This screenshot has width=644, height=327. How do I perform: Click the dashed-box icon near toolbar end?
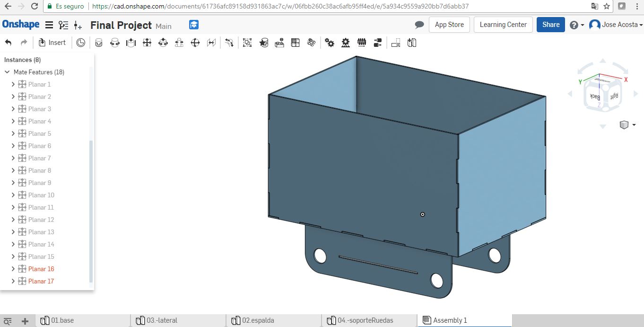point(396,43)
